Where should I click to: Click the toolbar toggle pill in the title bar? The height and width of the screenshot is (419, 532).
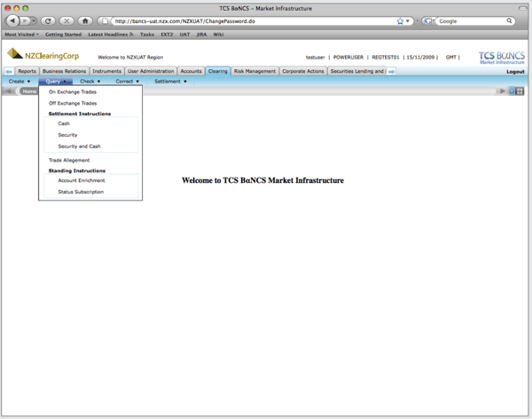click(522, 8)
